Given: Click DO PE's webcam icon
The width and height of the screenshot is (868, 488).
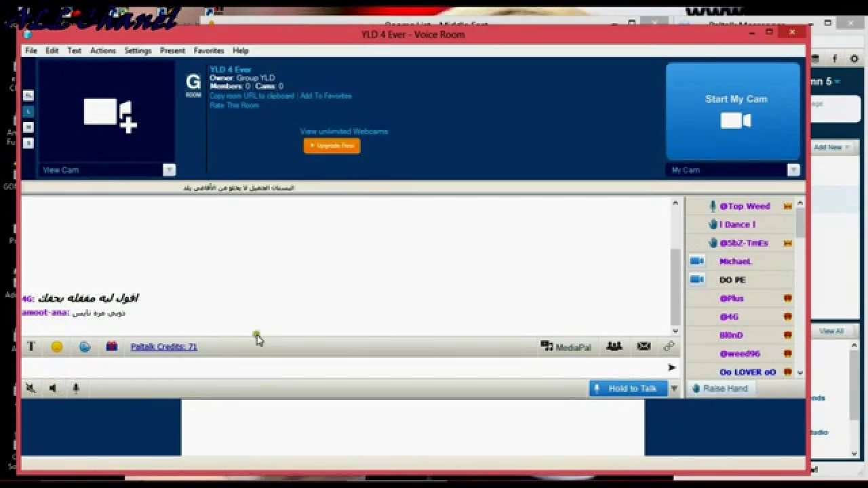Looking at the screenshot, I should click(x=697, y=279).
